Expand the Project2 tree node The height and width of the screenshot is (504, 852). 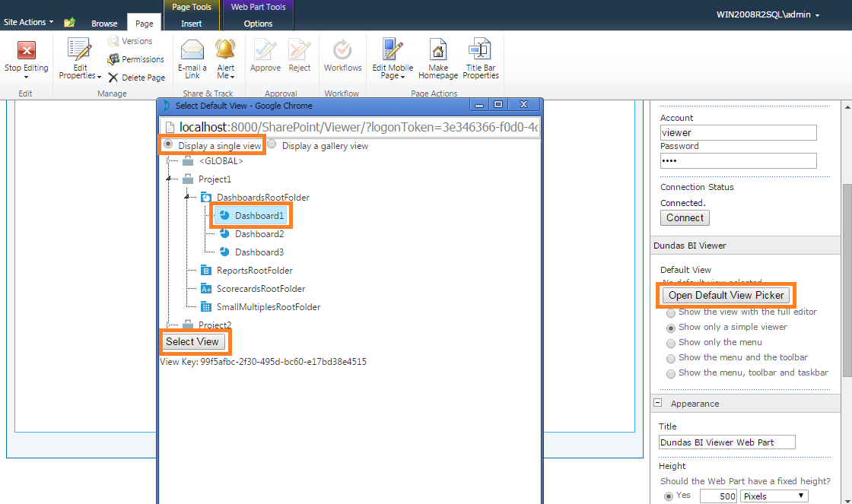168,325
